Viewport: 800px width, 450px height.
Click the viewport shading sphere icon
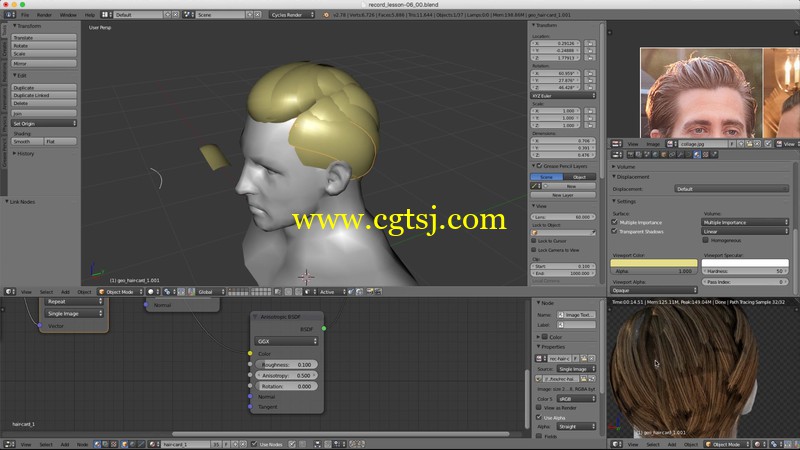pyautogui.click(x=151, y=292)
